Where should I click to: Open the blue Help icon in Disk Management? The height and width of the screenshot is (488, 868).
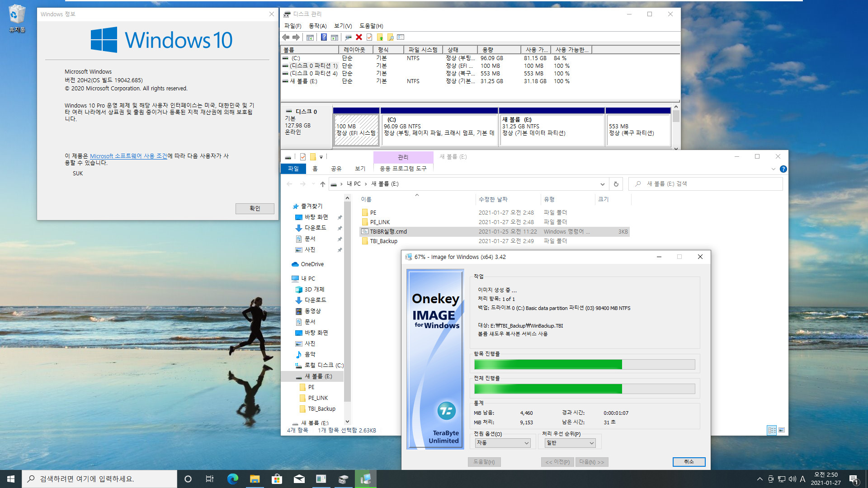coord(324,37)
